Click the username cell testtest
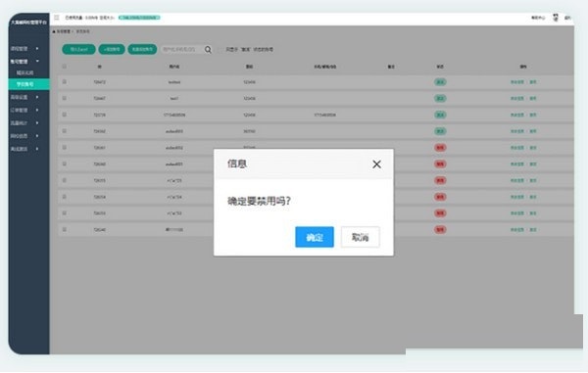Screen dimensions: 588x373 pyautogui.click(x=174, y=82)
